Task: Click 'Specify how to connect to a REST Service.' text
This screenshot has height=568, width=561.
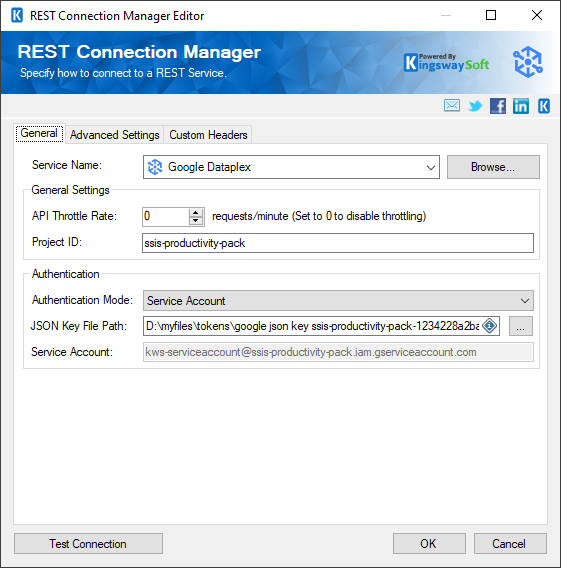Action: tap(123, 73)
